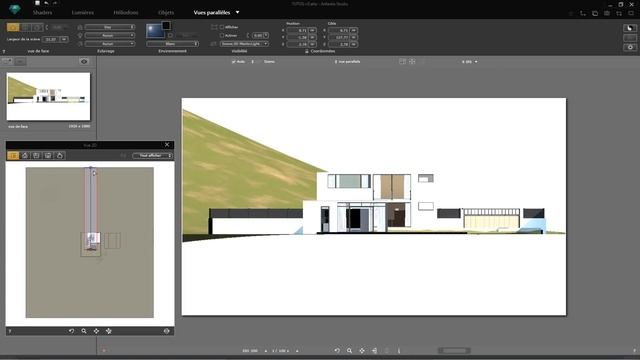This screenshot has height=360, width=640.
Task: Open the first Eclairage dropdown
Action: click(110, 27)
